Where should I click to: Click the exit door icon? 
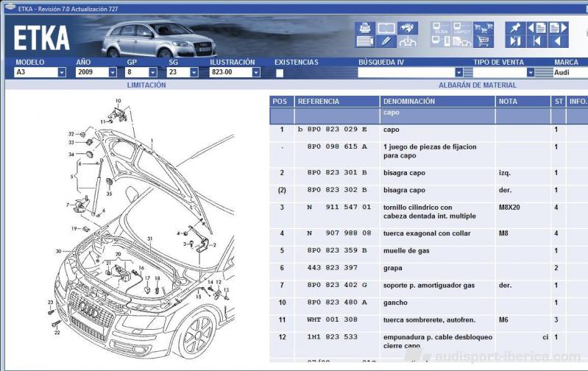click(515, 41)
